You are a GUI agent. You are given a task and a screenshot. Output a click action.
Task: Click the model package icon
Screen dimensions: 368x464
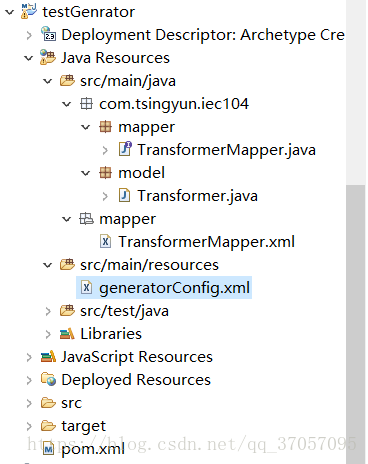pyautogui.click(x=105, y=173)
